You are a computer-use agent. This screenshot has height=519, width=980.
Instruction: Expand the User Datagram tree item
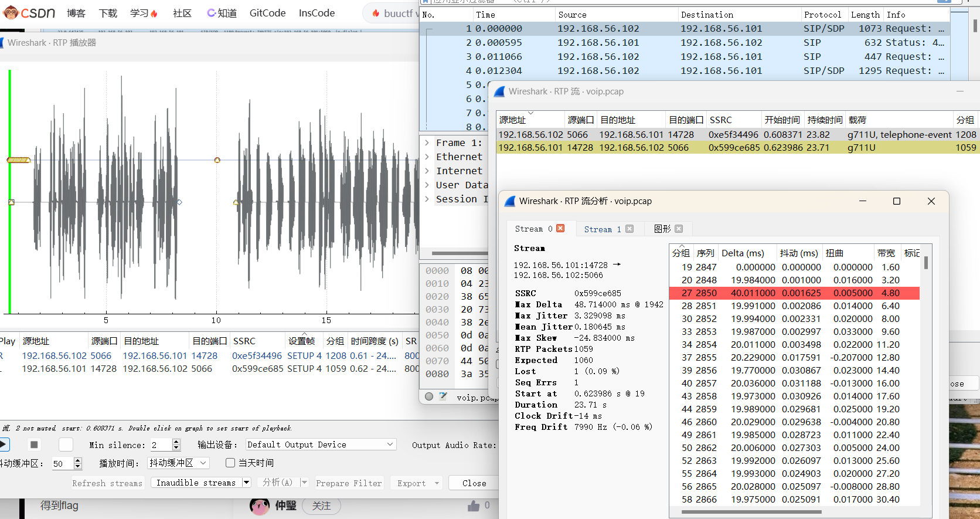pos(427,185)
